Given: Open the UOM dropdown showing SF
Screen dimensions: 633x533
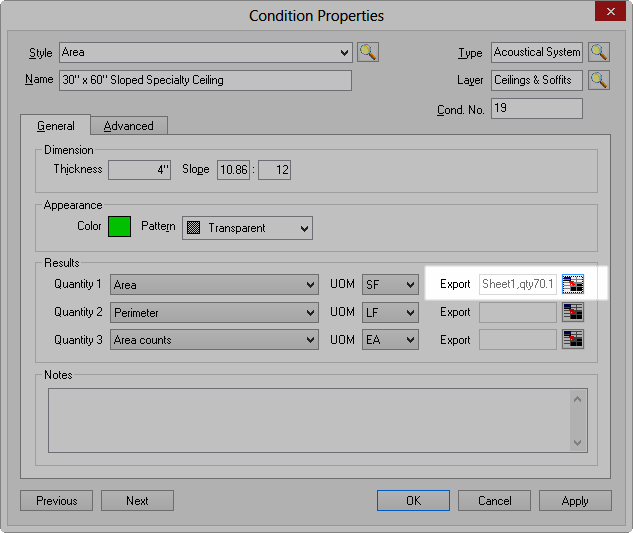Looking at the screenshot, I should tap(390, 285).
